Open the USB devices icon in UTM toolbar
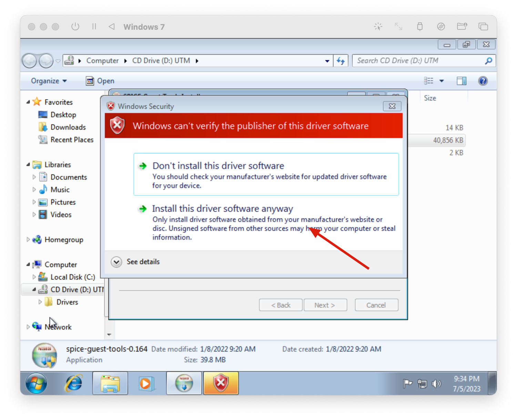517x420 pixels. [420, 27]
